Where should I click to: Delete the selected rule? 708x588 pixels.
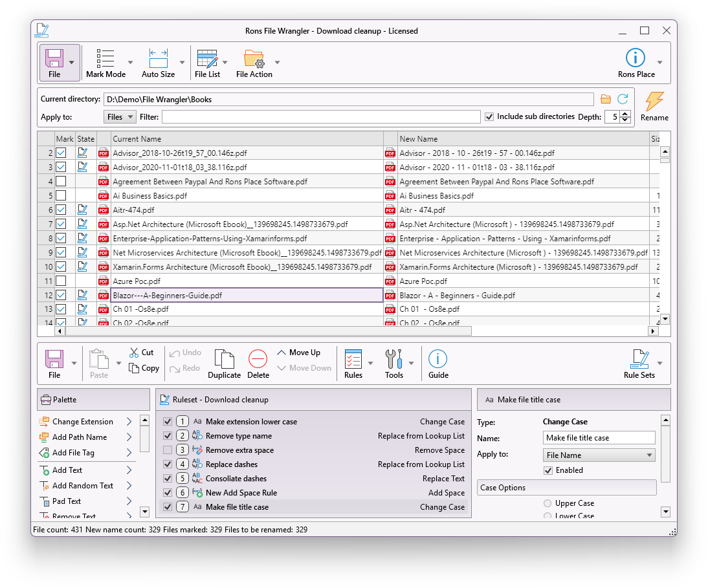click(258, 364)
